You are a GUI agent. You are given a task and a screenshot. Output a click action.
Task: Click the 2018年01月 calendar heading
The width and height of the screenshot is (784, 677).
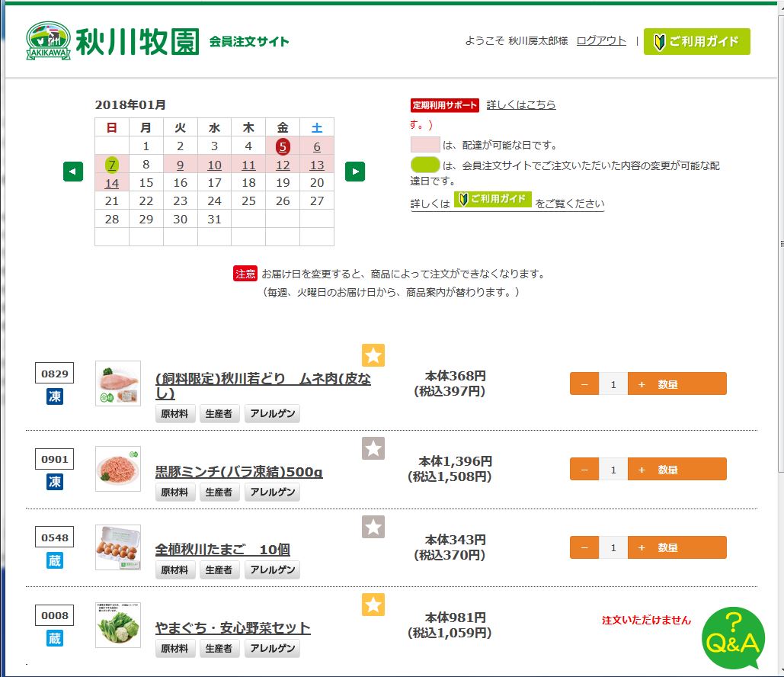point(130,104)
